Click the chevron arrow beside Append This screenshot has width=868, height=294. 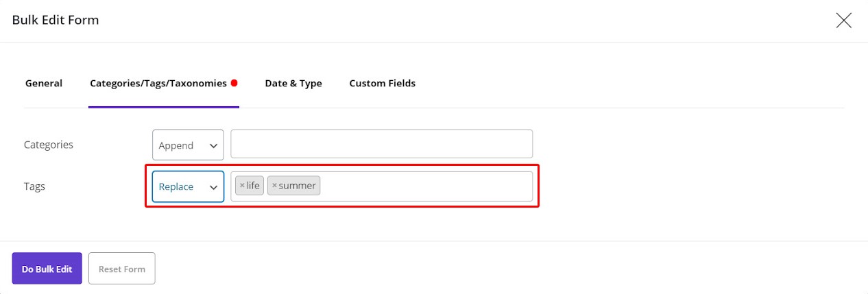coord(213,146)
